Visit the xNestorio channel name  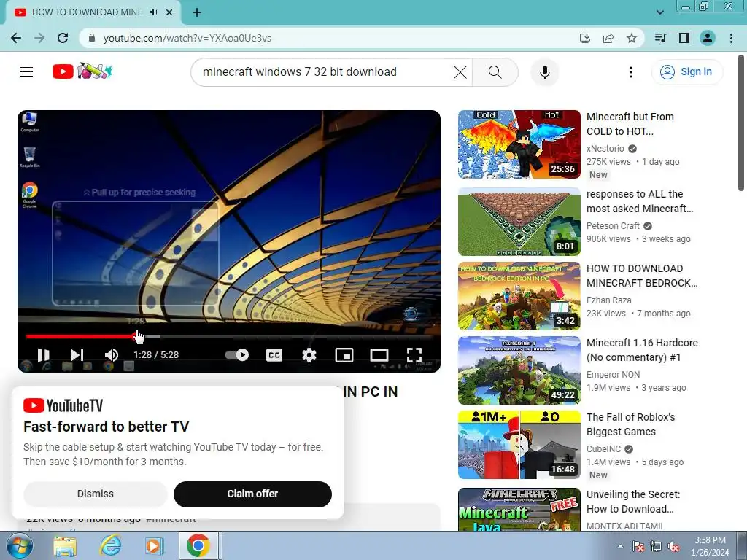click(605, 149)
